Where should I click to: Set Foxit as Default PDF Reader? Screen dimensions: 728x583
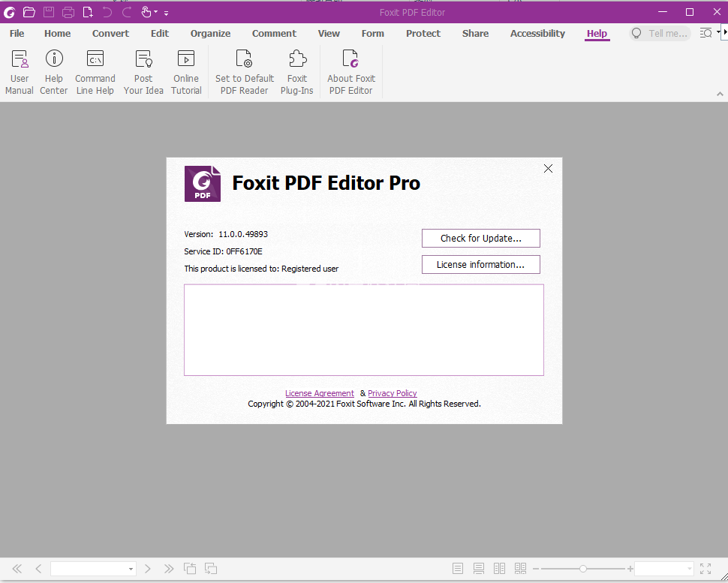[244, 72]
